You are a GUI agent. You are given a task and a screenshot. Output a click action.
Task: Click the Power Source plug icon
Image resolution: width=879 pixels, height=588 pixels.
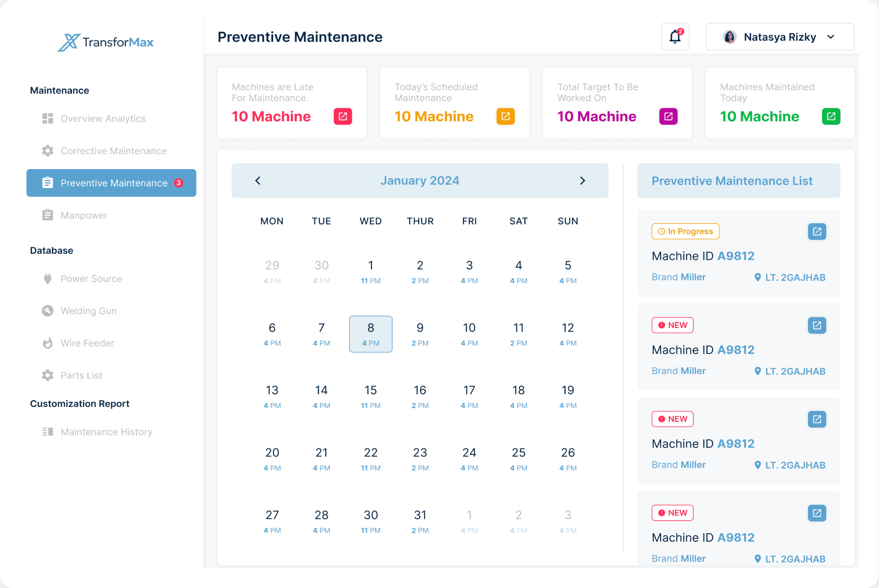tap(48, 278)
